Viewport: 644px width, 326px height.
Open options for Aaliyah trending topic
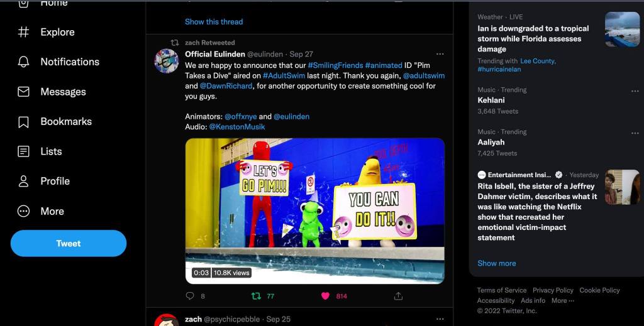(x=635, y=133)
